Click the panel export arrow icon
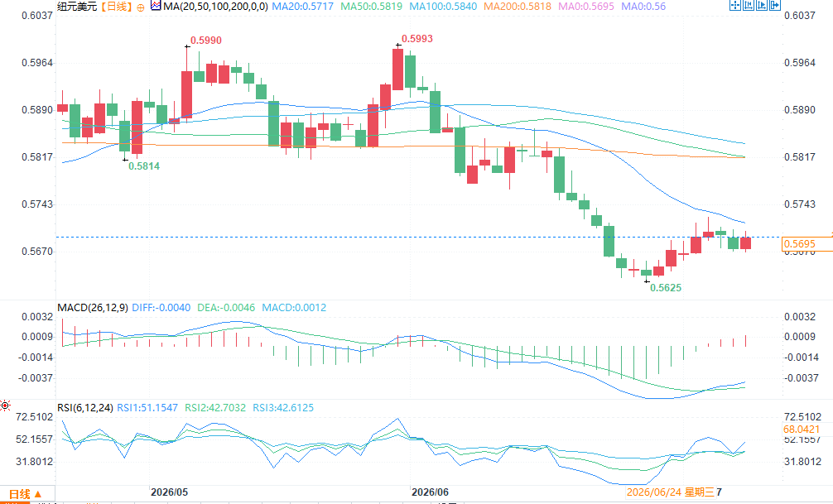The height and width of the screenshot is (504, 833). [775, 6]
